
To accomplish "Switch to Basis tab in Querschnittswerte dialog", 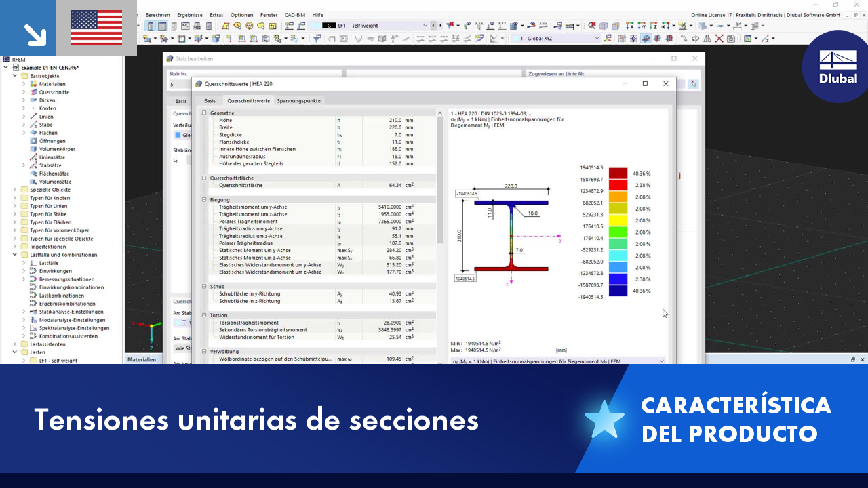I will click(x=210, y=100).
